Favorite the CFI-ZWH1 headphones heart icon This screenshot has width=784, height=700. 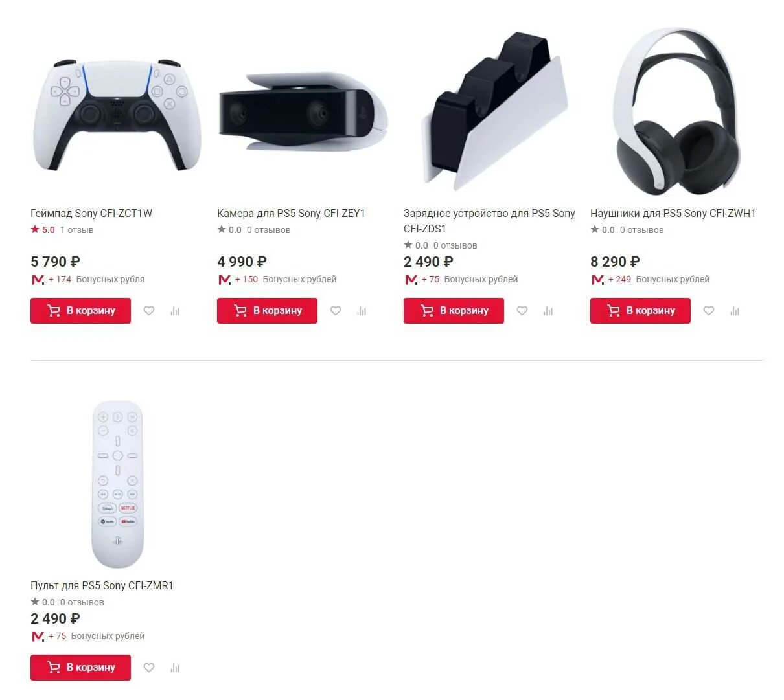click(709, 311)
